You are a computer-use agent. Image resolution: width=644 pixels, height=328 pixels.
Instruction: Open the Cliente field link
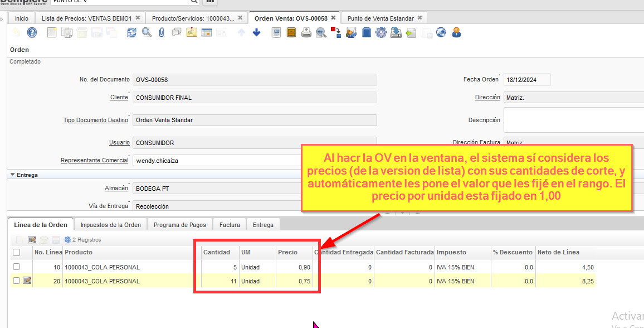119,98
